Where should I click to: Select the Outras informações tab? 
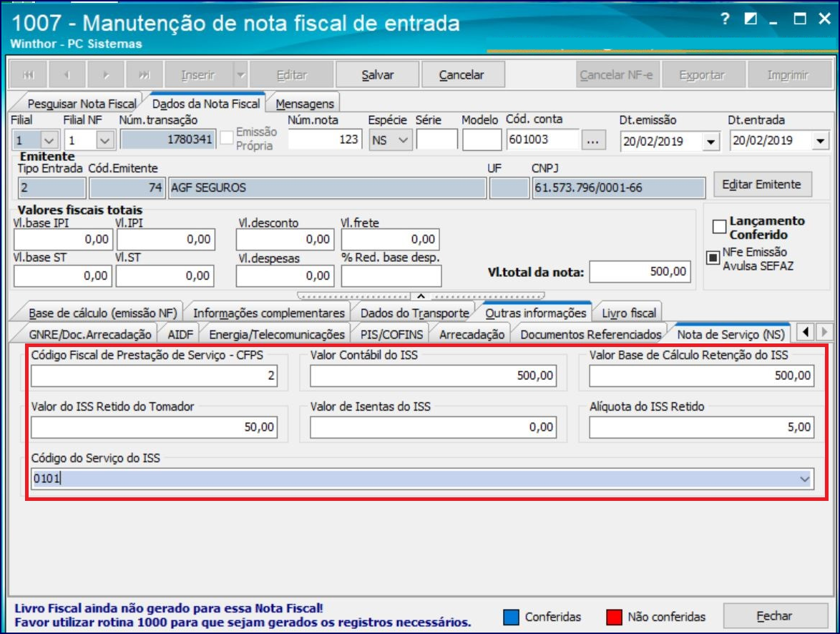click(x=536, y=313)
